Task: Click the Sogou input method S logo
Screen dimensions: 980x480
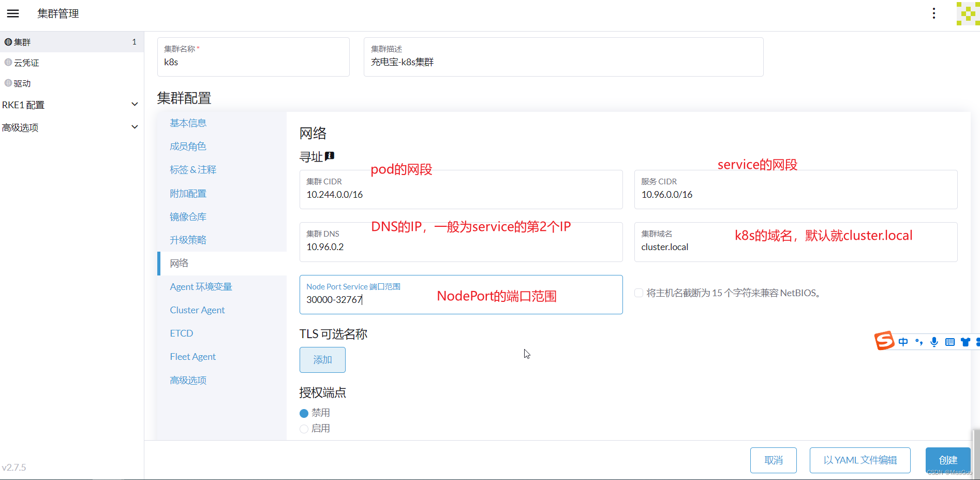Action: click(884, 341)
